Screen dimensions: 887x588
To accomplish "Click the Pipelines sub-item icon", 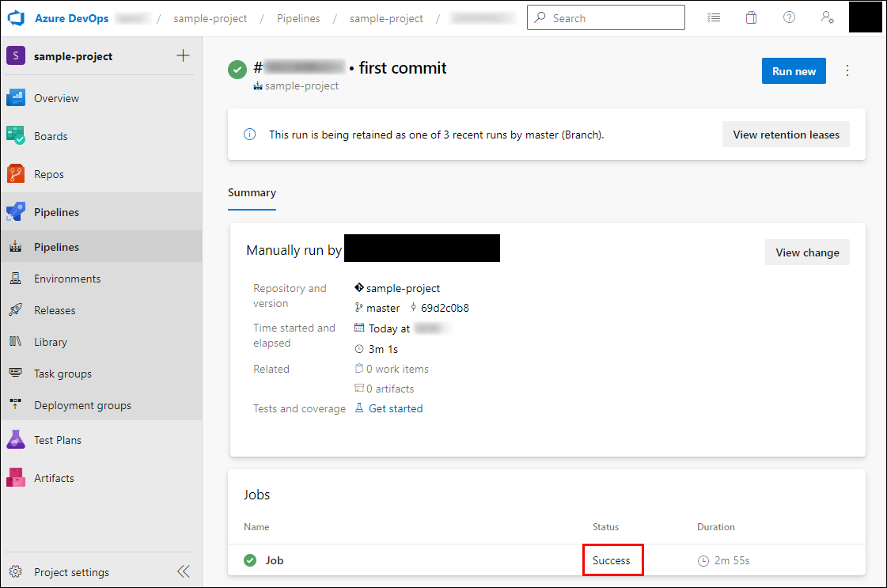I will (x=15, y=247).
